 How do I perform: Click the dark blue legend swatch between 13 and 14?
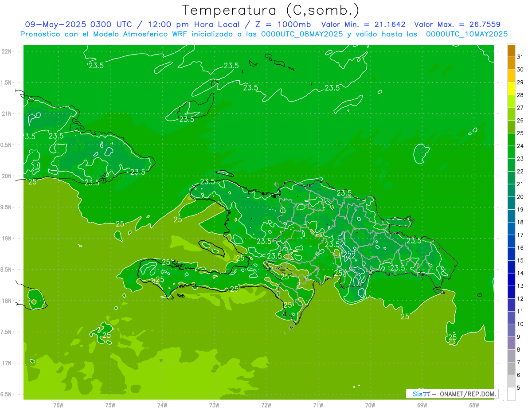click(511, 280)
